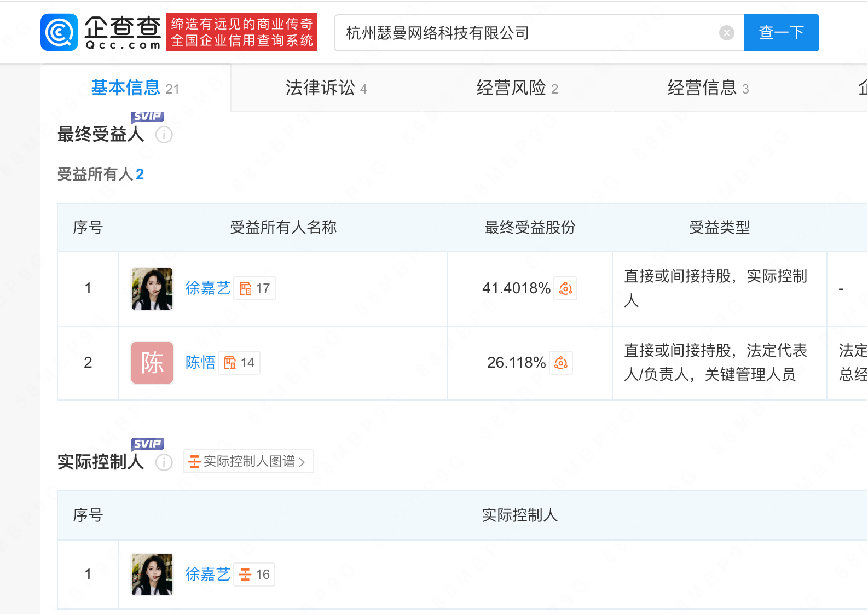
Task: Click the 最终受益股份 column header
Action: pos(530,228)
